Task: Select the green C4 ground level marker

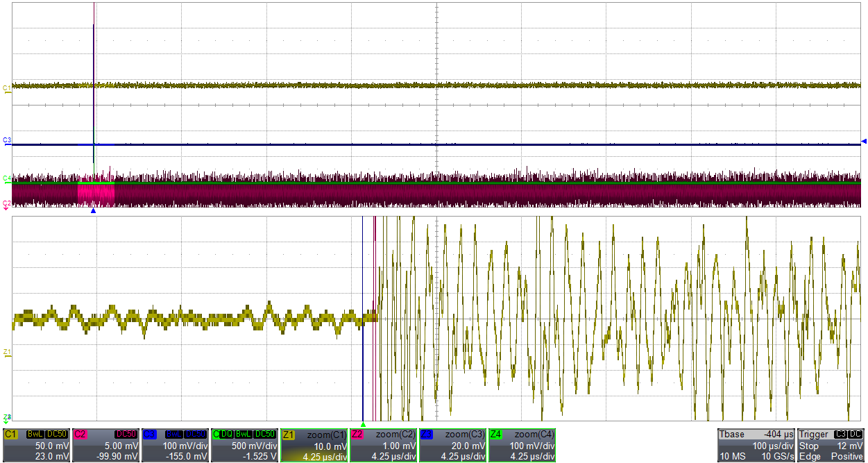Action: tap(7, 178)
